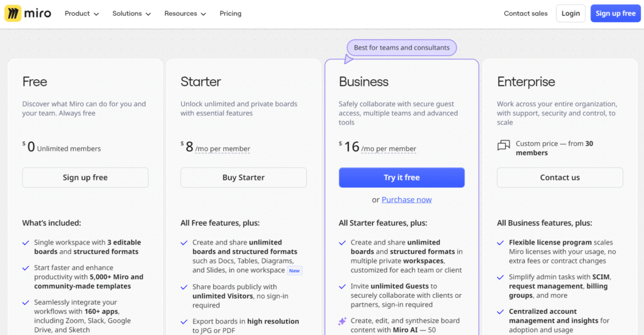
Task: Expand the Resources dropdown menu
Action: [185, 13]
